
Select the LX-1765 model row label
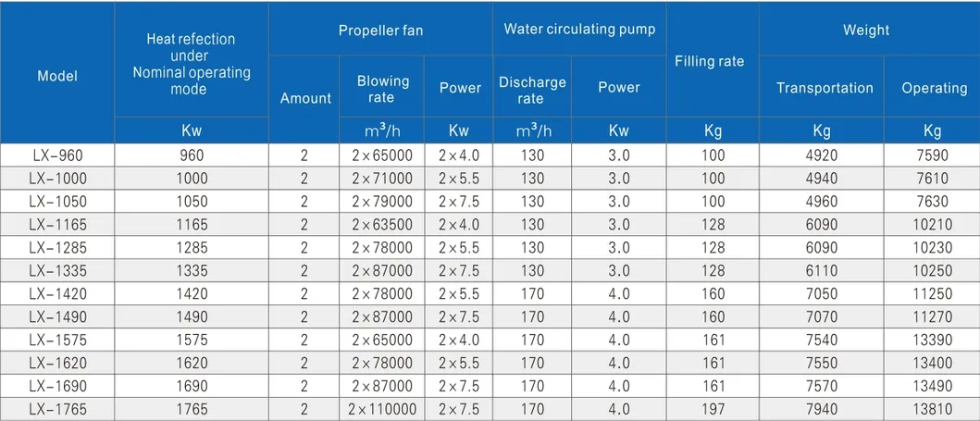57,409
